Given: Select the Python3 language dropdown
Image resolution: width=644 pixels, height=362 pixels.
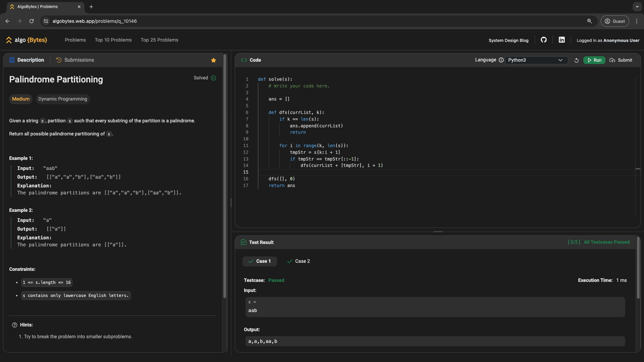Looking at the screenshot, I should (x=536, y=60).
